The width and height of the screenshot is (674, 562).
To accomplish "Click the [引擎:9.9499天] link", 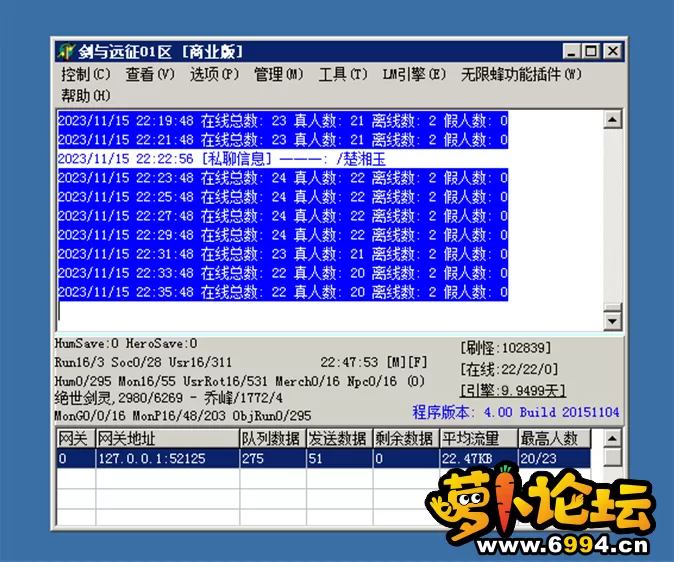I will [513, 390].
